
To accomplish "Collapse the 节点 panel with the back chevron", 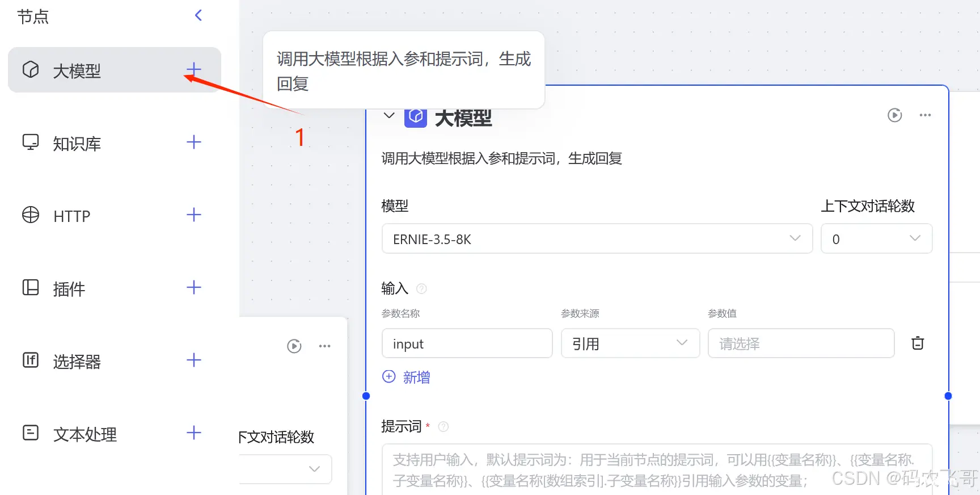I will coord(198,15).
